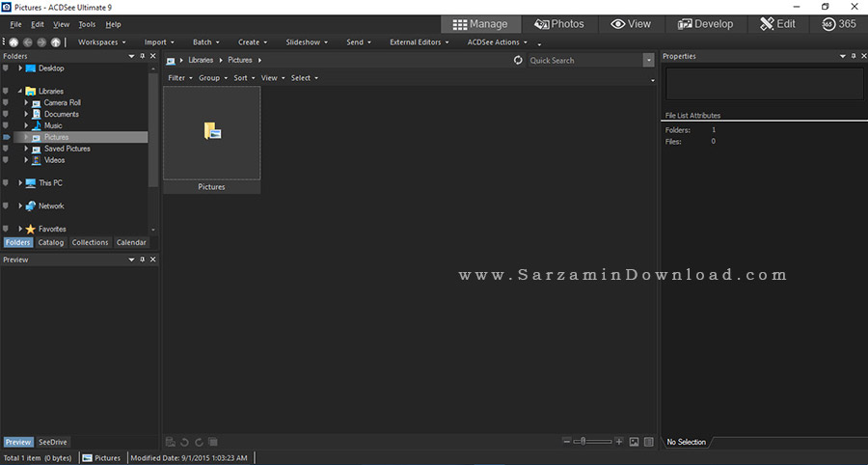
Task: Expand the Camera Roll node
Action: click(26, 102)
